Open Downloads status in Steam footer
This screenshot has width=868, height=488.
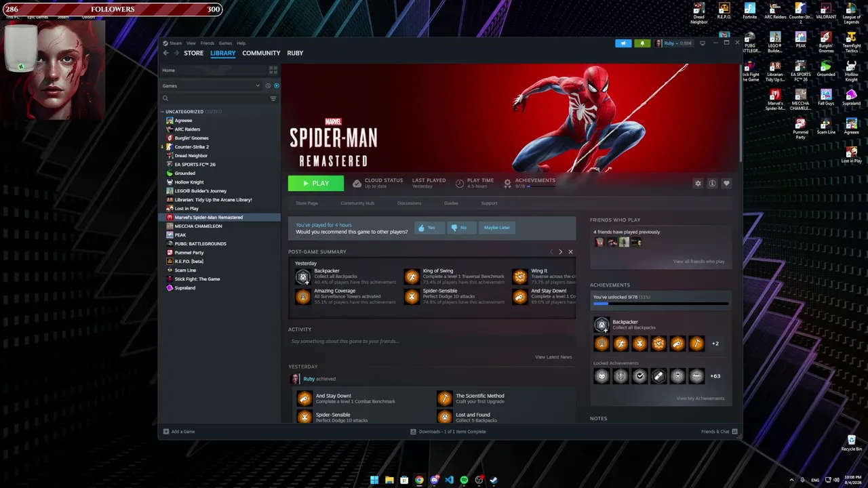click(x=448, y=432)
